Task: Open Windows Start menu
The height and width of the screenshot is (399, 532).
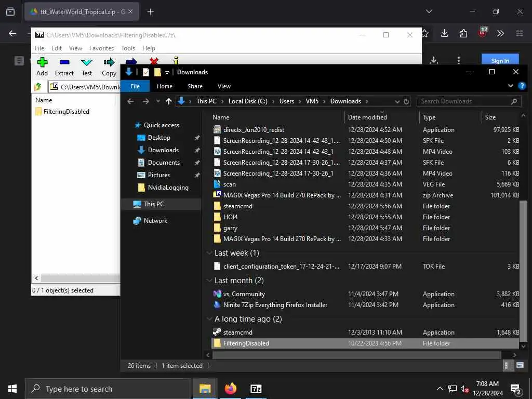Action: point(12,389)
